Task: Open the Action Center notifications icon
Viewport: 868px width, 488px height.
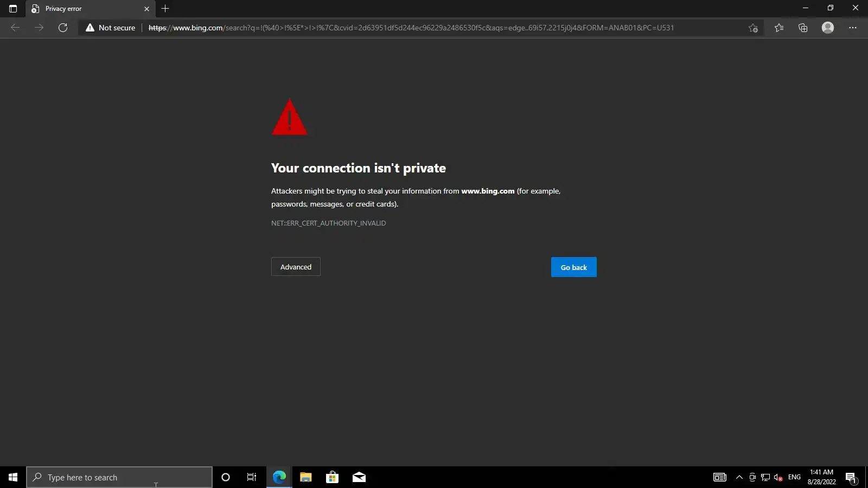Action: pos(851,477)
